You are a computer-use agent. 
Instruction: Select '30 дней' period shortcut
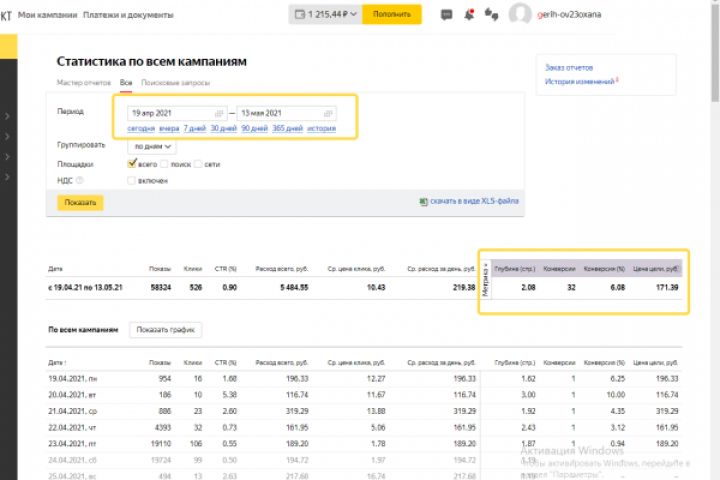(224, 128)
